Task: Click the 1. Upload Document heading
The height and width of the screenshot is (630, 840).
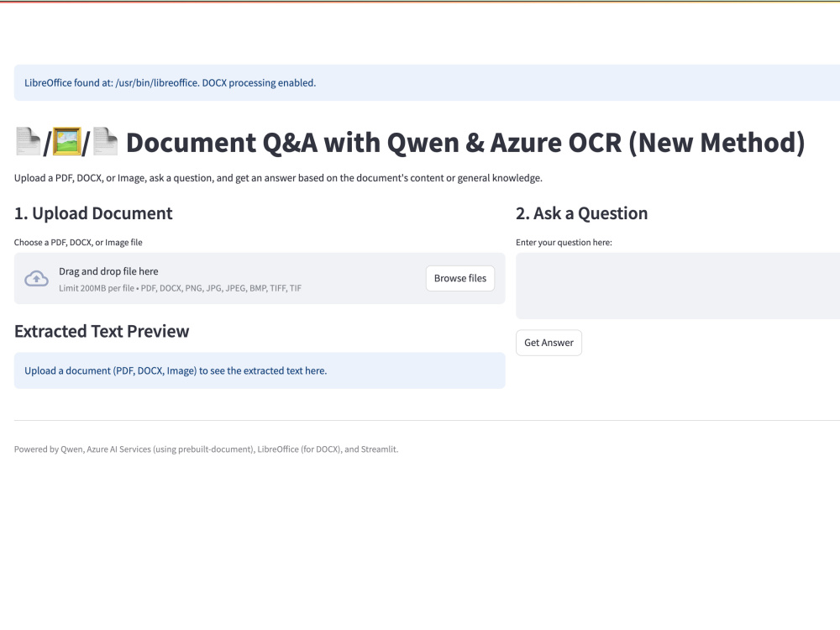Action: tap(93, 213)
